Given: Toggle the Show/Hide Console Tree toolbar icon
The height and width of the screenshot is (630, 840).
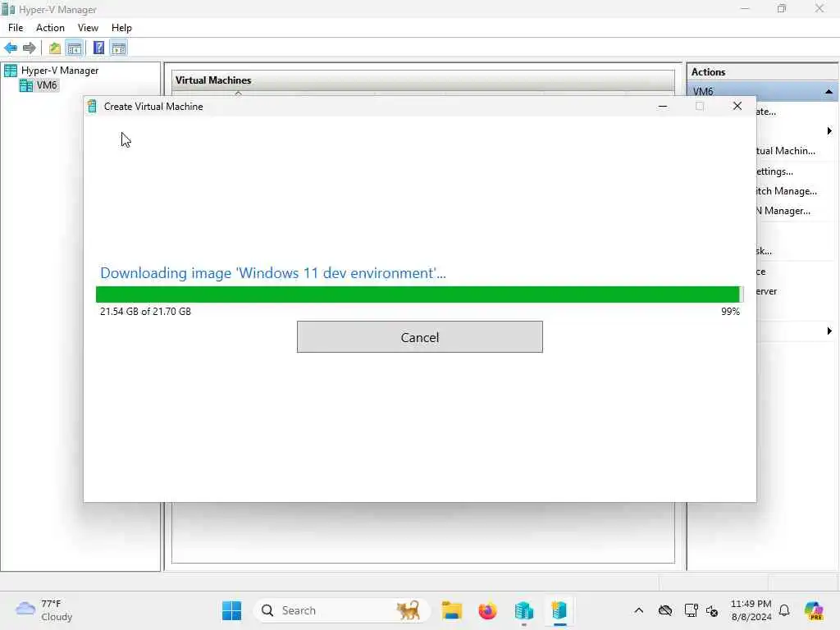Looking at the screenshot, I should click(75, 48).
